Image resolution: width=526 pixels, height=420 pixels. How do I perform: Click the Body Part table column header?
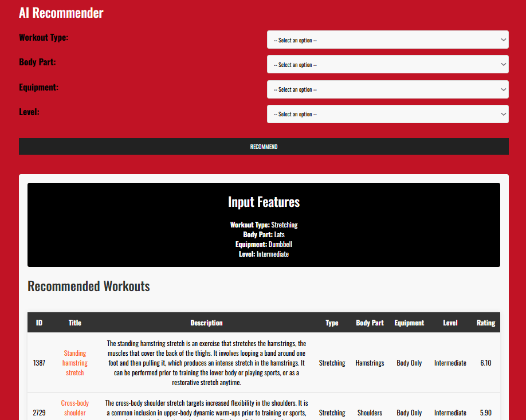click(x=370, y=323)
